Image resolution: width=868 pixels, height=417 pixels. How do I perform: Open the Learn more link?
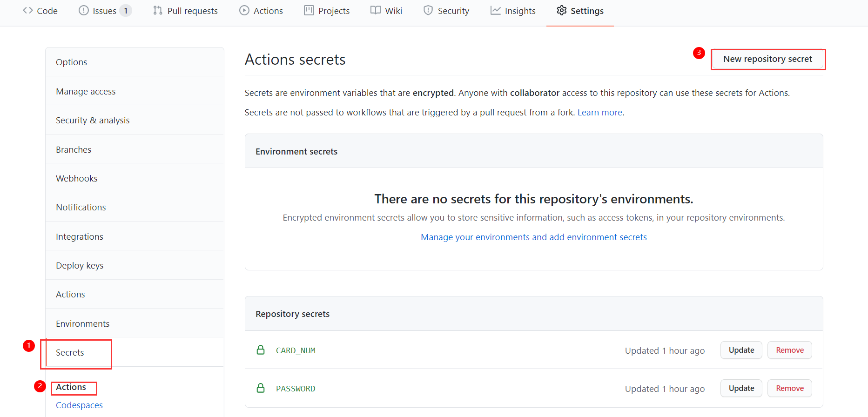(599, 113)
